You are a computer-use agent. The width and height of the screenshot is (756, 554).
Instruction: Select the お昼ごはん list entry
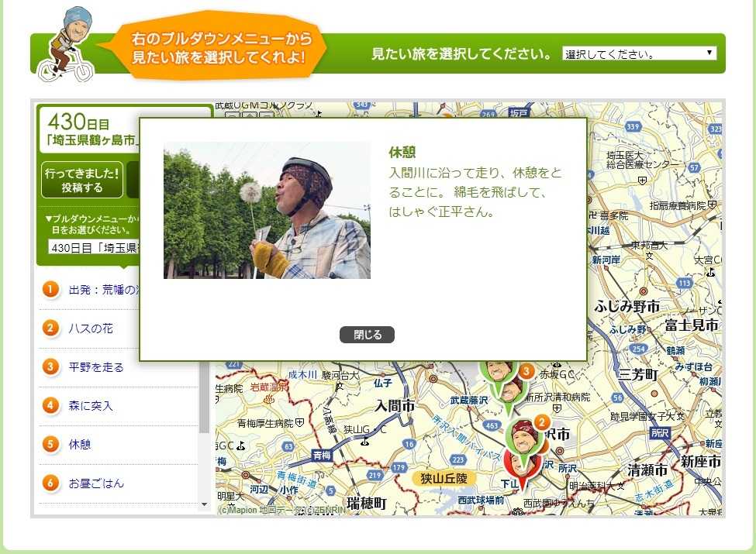pyautogui.click(x=96, y=483)
